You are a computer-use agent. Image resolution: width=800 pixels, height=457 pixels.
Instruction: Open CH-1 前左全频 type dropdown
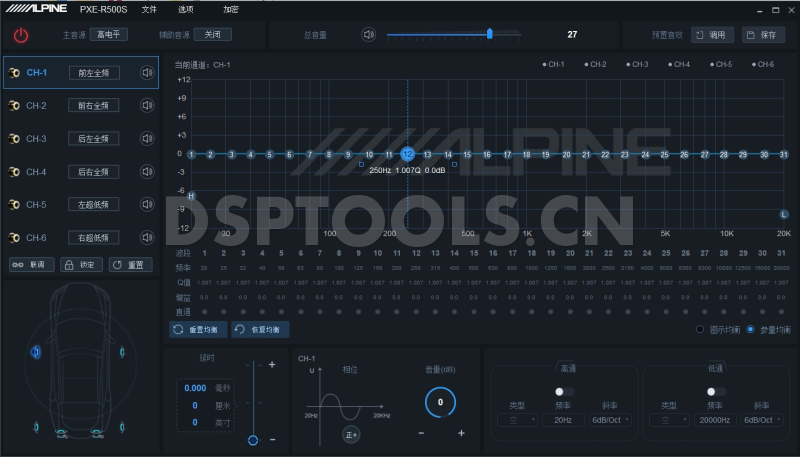(x=94, y=73)
